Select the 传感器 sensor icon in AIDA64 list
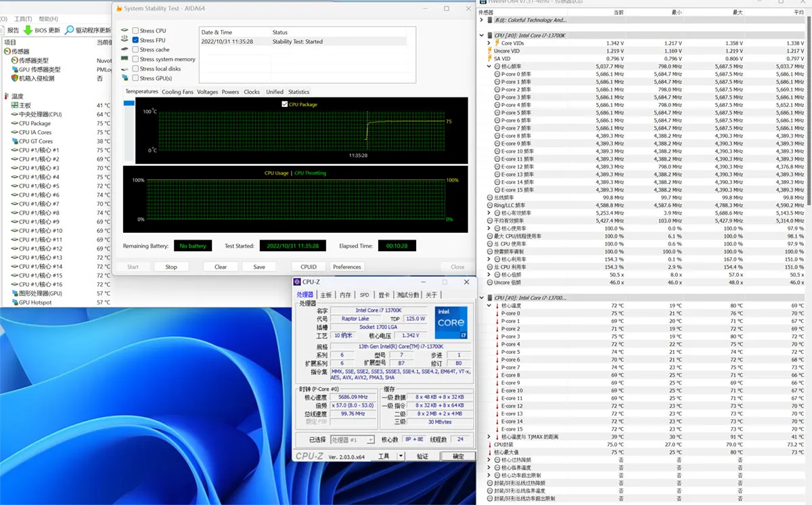Screen dimensions: 812x505 point(7,51)
